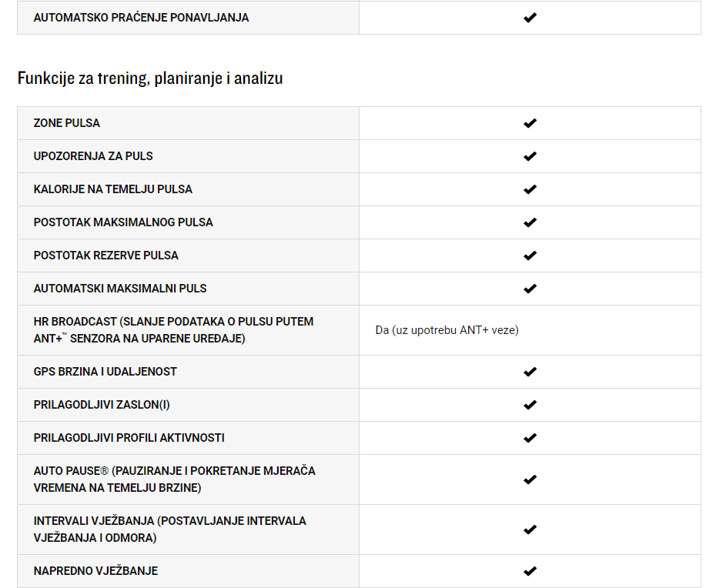Click the checkmark next to UPOZORENJA ZA PULS

tap(530, 156)
